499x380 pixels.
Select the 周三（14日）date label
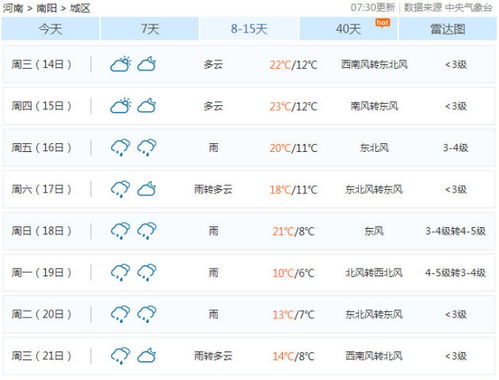(41, 64)
